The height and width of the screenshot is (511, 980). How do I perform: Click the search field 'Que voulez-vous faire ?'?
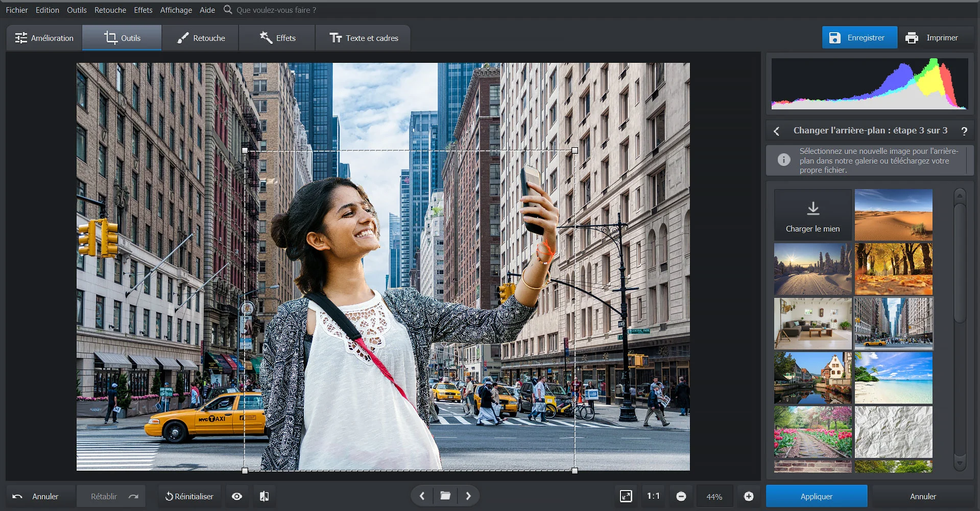tap(276, 10)
